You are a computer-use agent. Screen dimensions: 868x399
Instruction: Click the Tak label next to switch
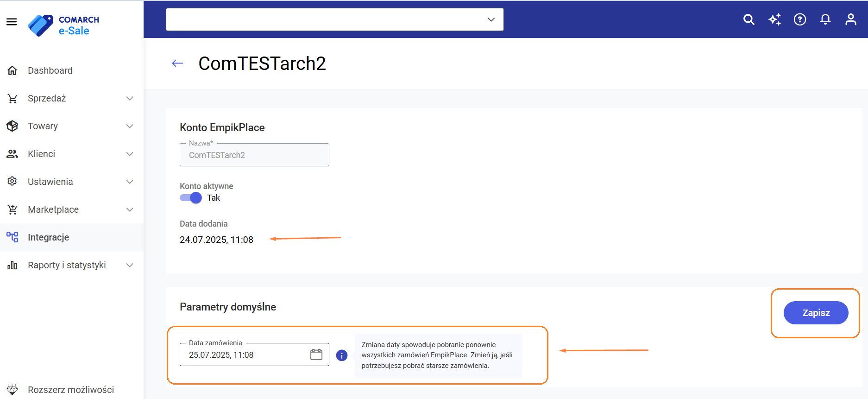[x=214, y=198]
